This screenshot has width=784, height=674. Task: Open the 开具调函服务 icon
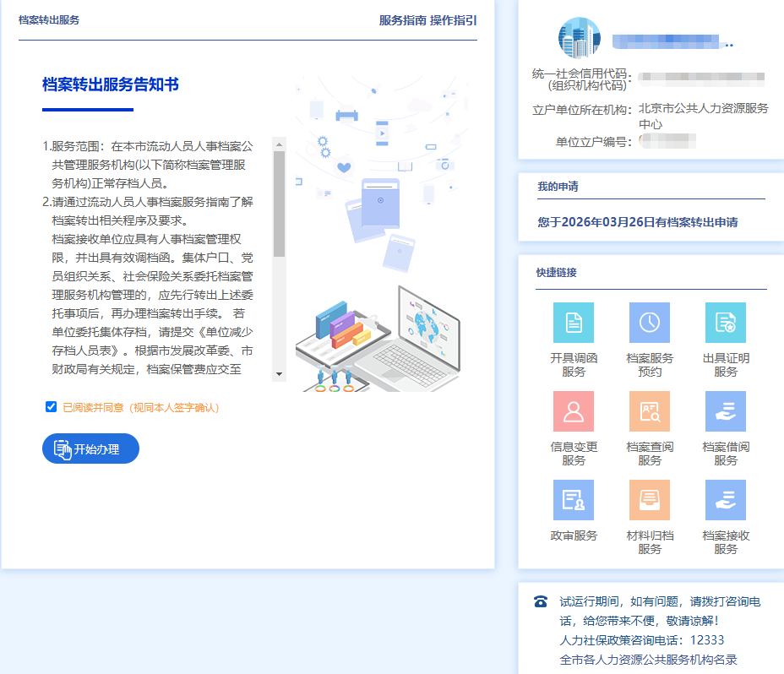[574, 323]
